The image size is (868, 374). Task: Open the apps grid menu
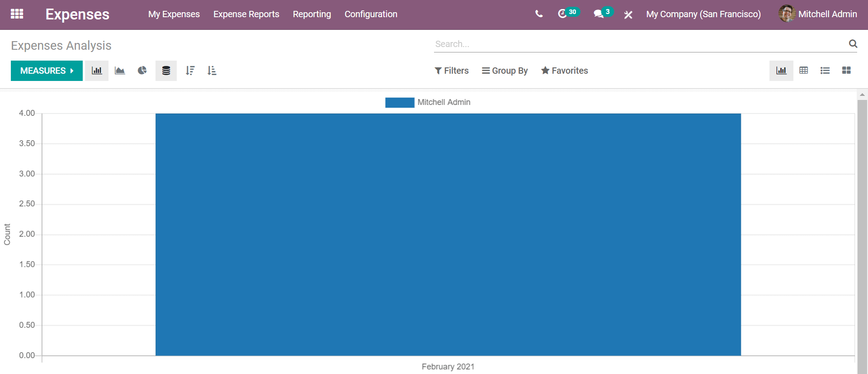pos(17,14)
